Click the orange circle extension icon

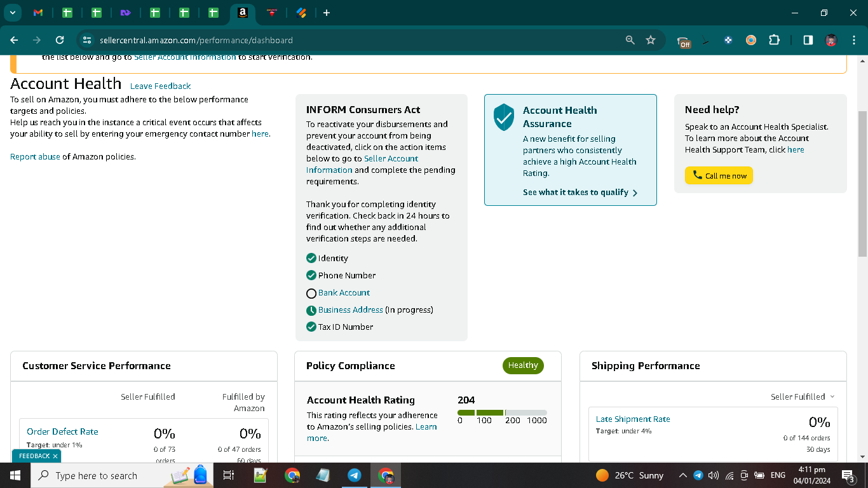(x=751, y=40)
